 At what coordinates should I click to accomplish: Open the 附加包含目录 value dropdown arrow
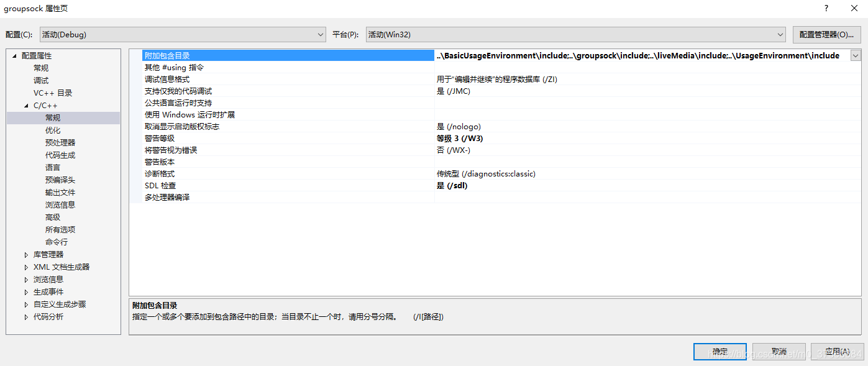coord(856,56)
